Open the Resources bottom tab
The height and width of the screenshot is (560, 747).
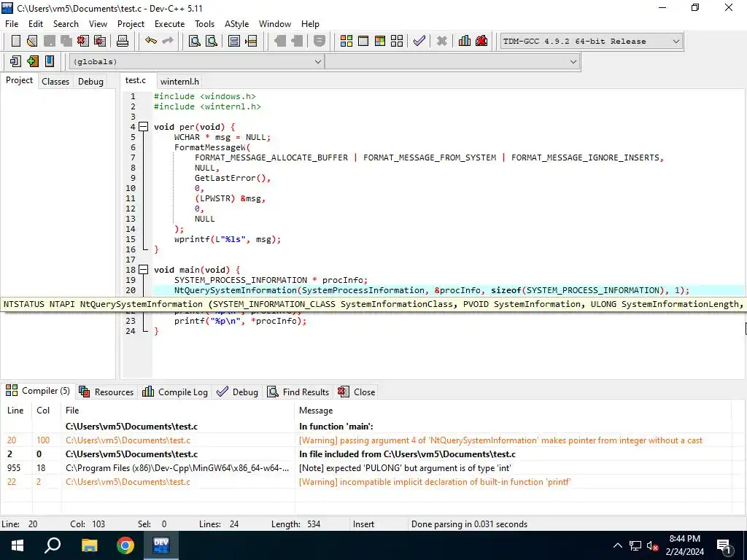click(107, 392)
